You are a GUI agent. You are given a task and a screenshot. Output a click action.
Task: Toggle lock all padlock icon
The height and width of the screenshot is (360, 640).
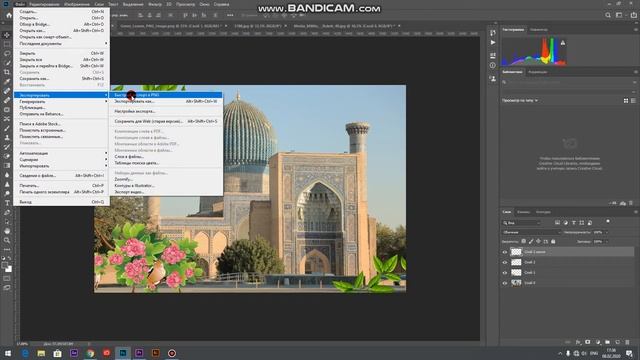pos(553,242)
